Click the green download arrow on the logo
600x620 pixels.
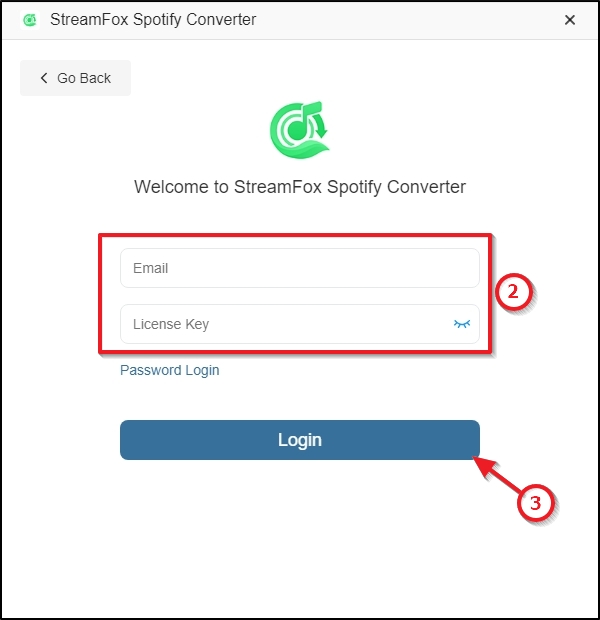(322, 126)
